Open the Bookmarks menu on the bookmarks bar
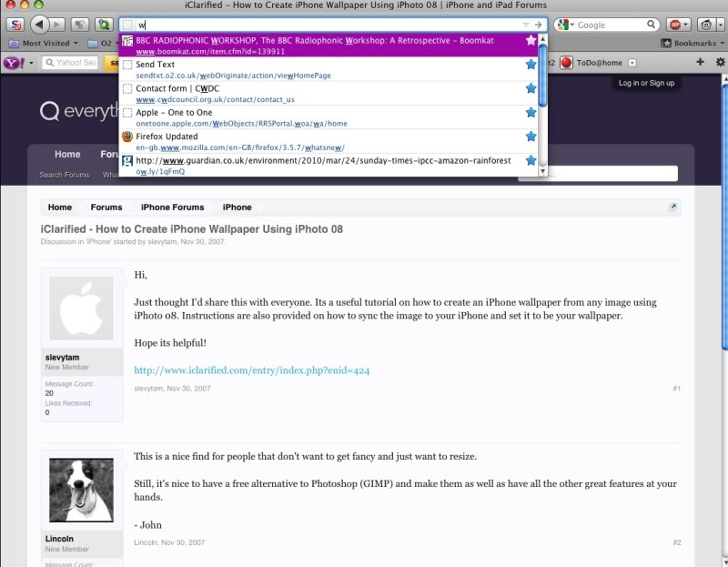This screenshot has width=728, height=567. pyautogui.click(x=693, y=43)
